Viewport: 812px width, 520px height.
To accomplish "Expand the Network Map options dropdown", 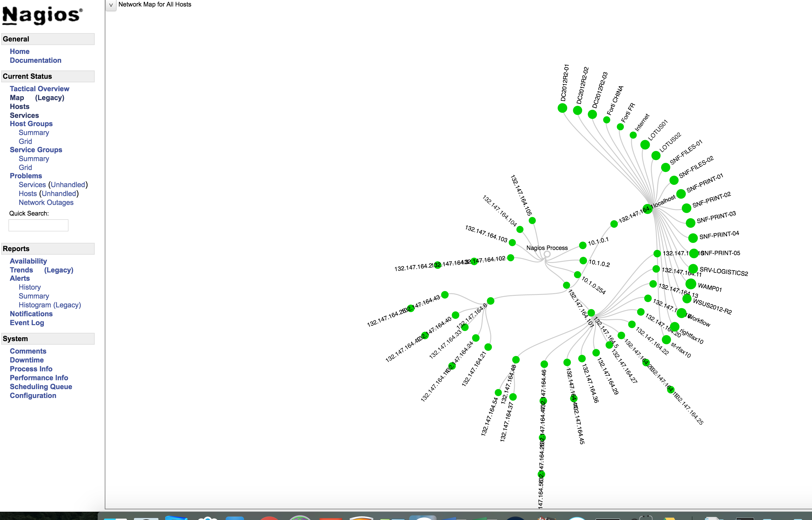I will click(111, 5).
